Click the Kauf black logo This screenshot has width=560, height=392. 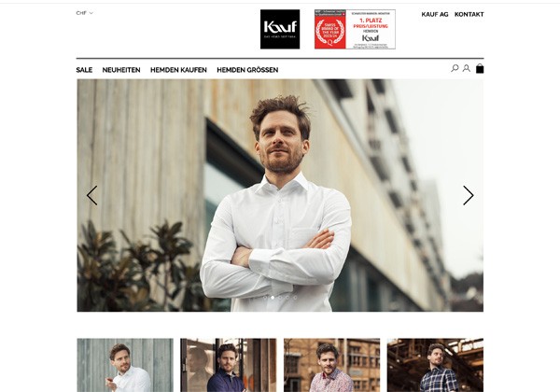(x=280, y=29)
